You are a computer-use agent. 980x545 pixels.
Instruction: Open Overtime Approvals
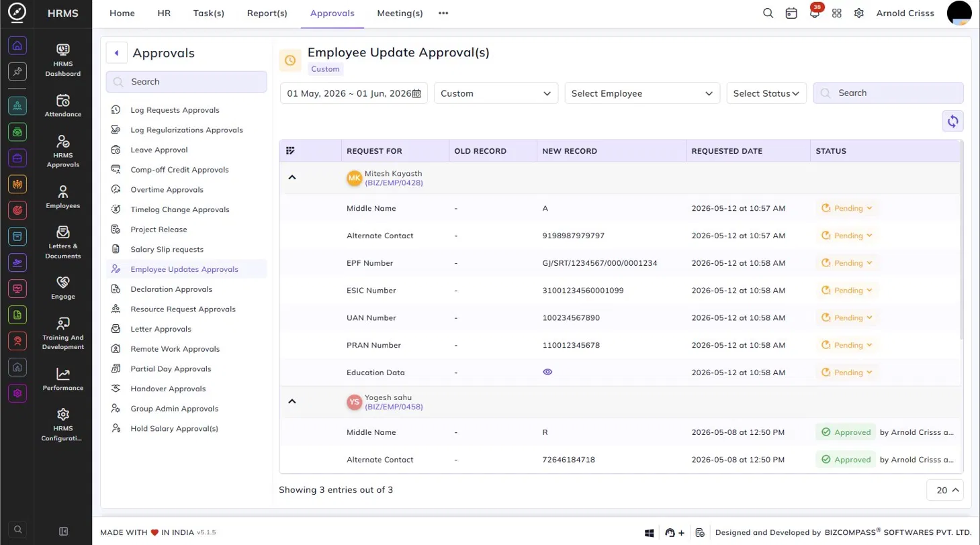point(186,189)
